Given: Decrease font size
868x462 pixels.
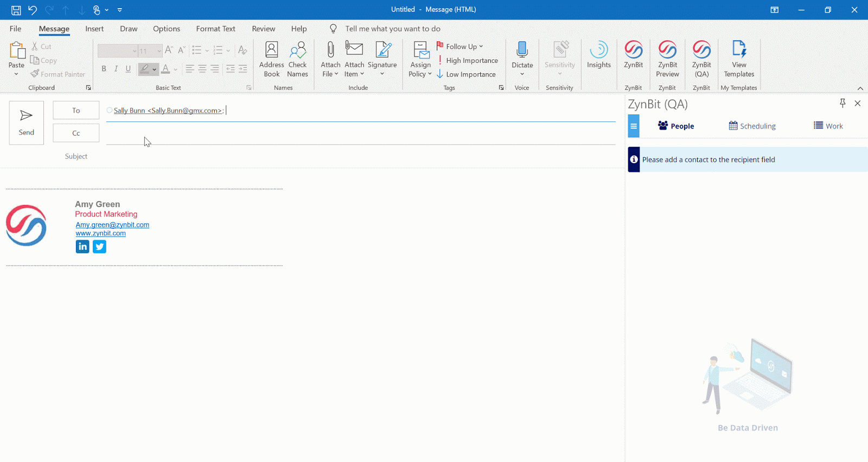Looking at the screenshot, I should point(182,50).
